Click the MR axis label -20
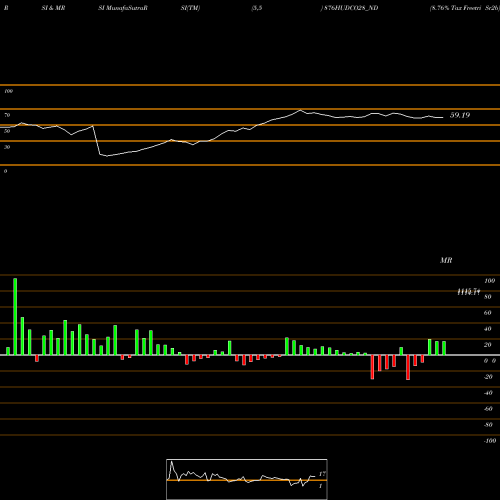This screenshot has width=500, height=500. 488,377
